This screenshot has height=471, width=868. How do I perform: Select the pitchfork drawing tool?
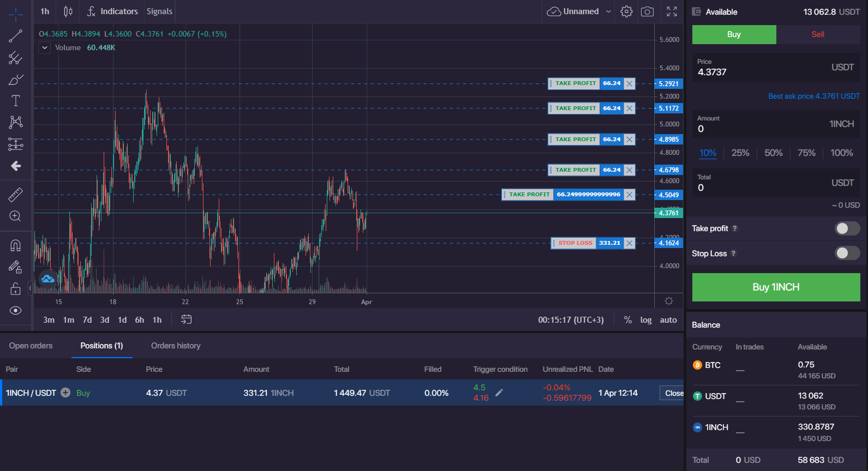pos(16,58)
